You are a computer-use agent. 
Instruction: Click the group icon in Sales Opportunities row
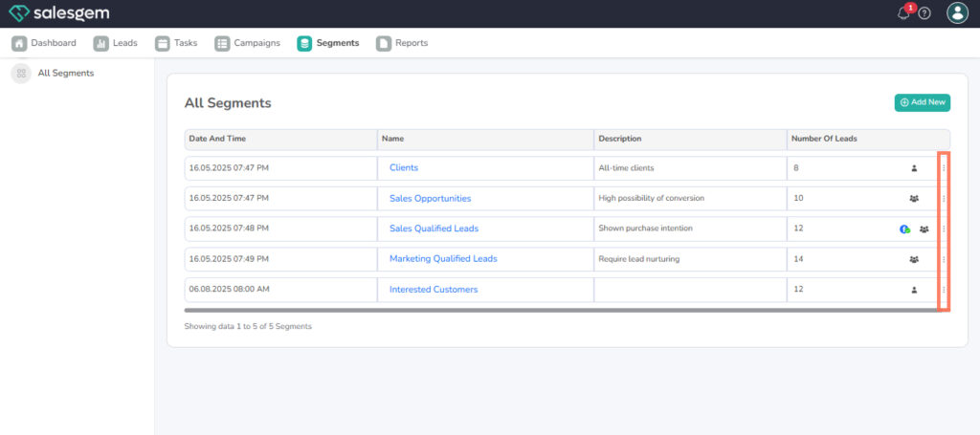click(x=914, y=199)
